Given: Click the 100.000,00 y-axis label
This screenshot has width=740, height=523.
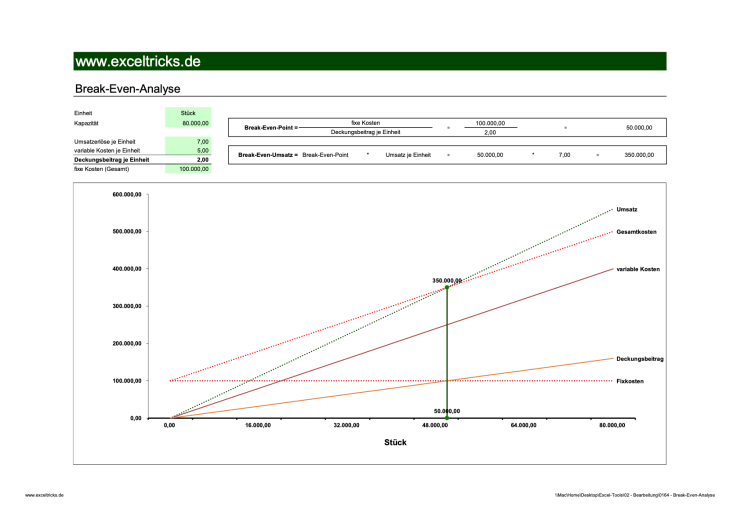Looking at the screenshot, I should point(126,381).
